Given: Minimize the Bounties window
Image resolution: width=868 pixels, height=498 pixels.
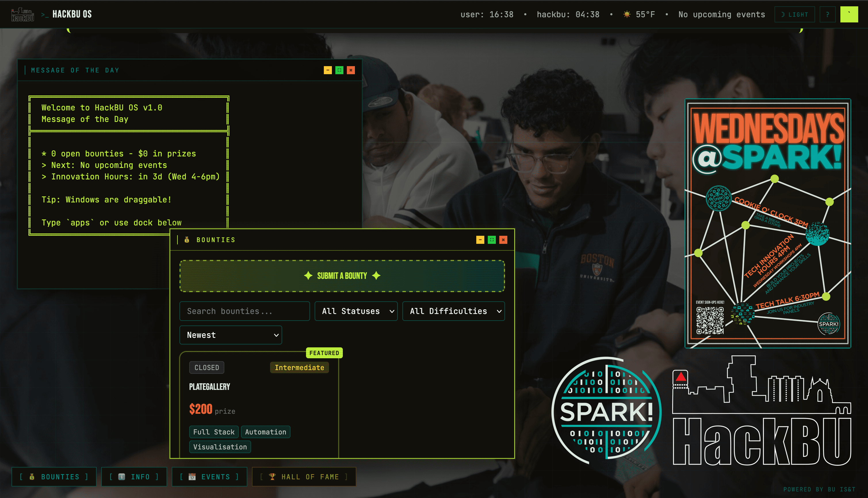Looking at the screenshot, I should 480,240.
